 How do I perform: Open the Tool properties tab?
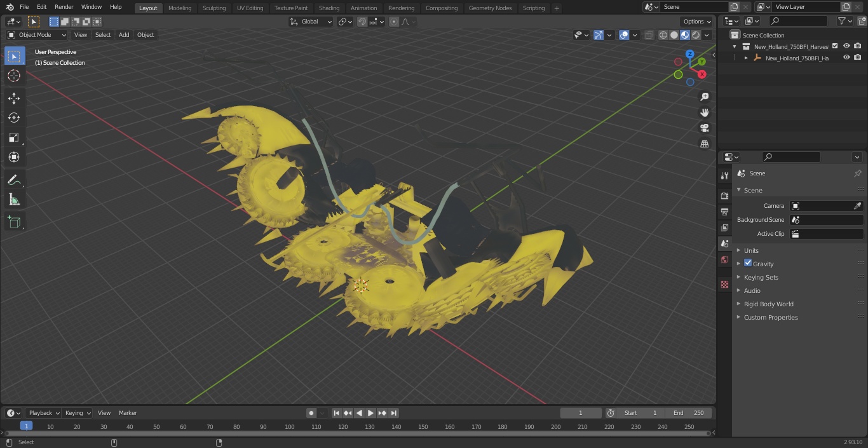724,176
